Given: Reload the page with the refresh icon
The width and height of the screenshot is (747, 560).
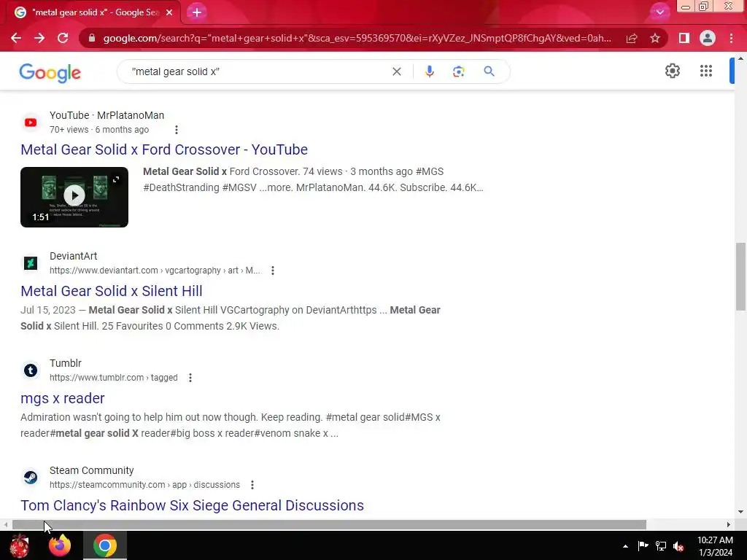Looking at the screenshot, I should tap(63, 38).
